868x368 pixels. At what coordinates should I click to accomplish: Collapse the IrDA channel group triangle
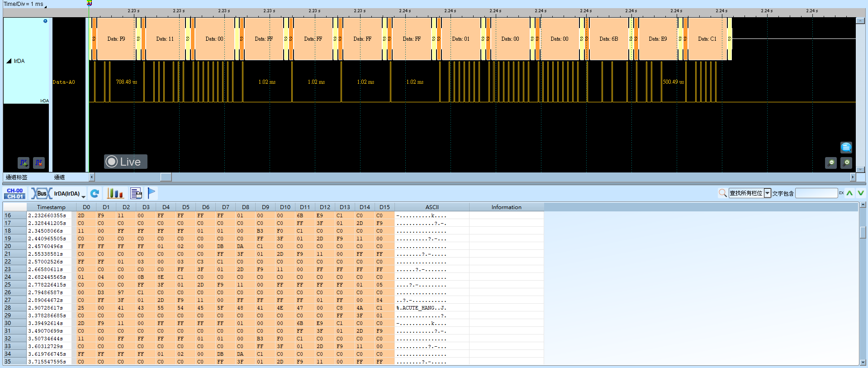click(x=9, y=61)
